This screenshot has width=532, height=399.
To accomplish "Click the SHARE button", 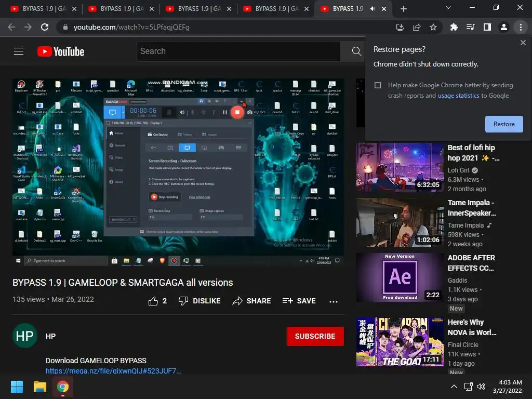I will (x=252, y=301).
